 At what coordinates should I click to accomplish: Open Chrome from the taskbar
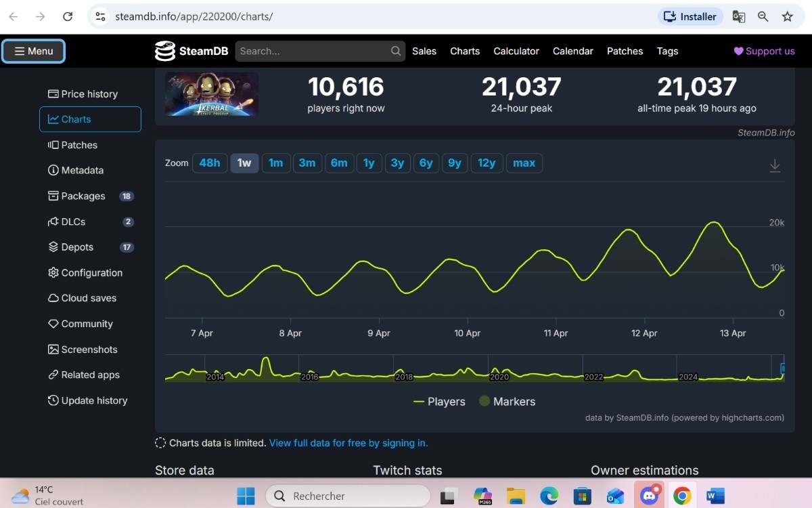click(681, 496)
